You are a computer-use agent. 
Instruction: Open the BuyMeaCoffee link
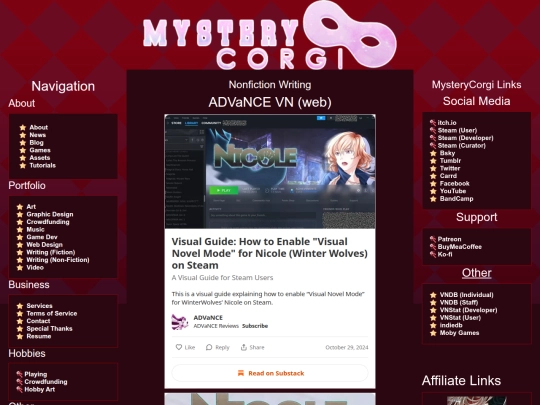pos(460,247)
